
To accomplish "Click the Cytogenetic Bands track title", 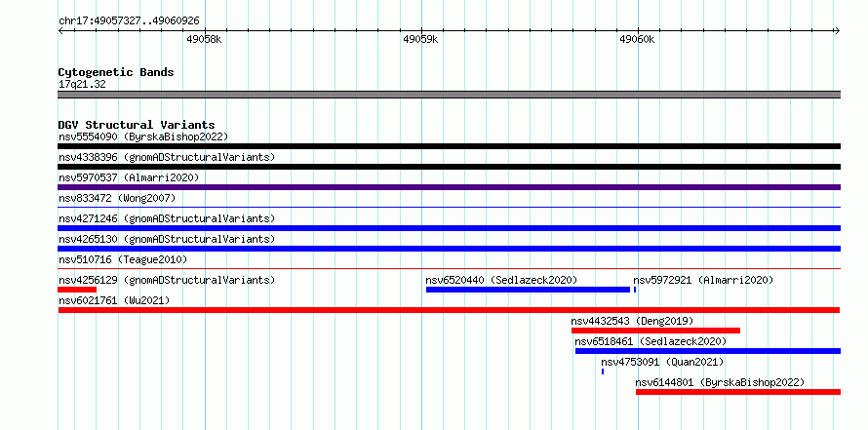I will pos(116,72).
